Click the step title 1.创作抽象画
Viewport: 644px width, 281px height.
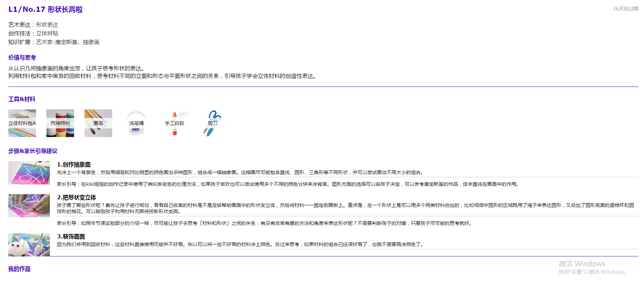pyautogui.click(x=74, y=165)
